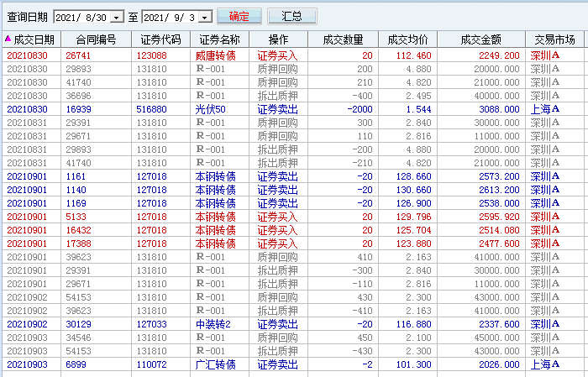This screenshot has height=377, width=588.
Task: Open the start date dropdown arrow
Action: [116, 17]
